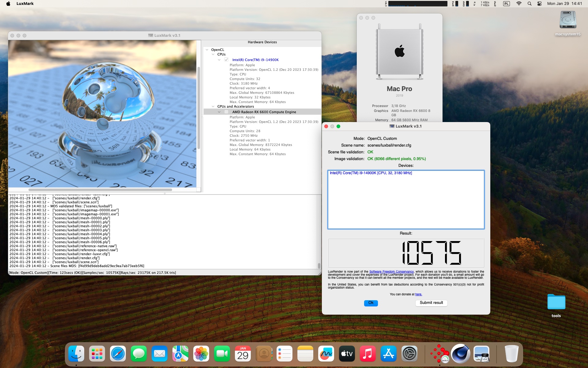Click the Submit result button
The image size is (588, 368).
click(431, 303)
